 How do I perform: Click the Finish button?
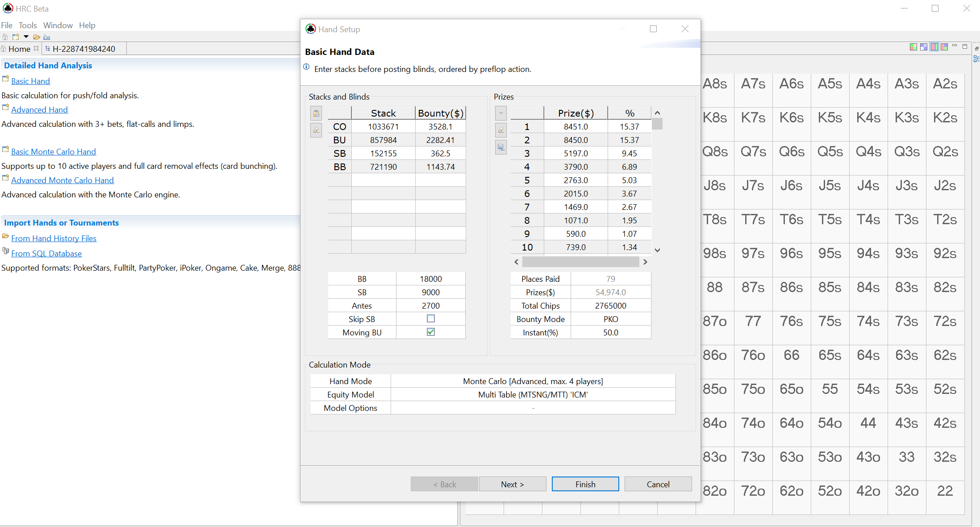[x=585, y=484]
